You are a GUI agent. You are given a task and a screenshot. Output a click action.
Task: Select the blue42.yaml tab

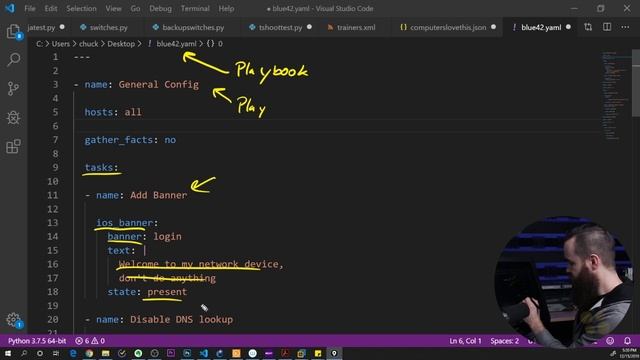540,27
